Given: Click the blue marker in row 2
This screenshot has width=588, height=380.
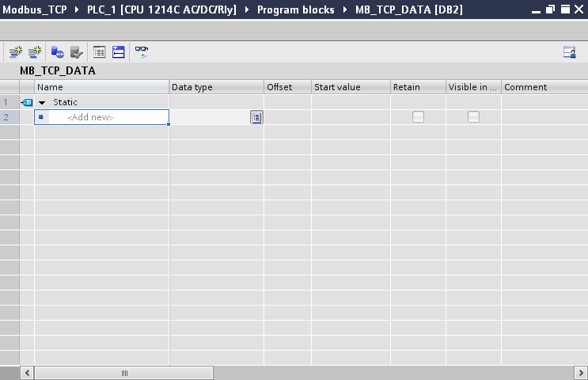Looking at the screenshot, I should point(41,117).
